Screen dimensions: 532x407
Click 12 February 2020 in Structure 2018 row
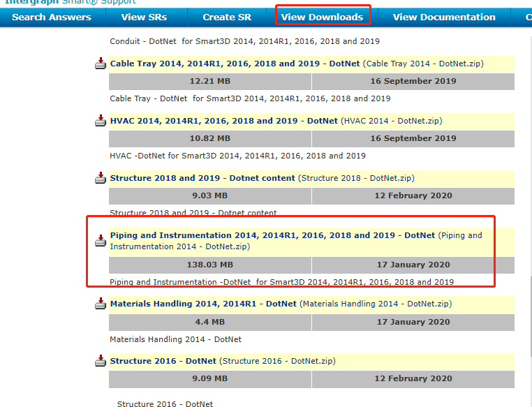click(x=413, y=196)
